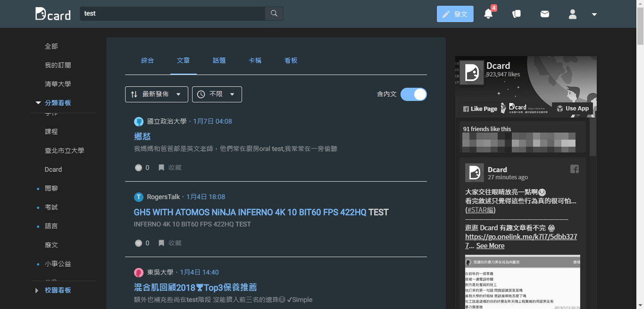Click the Dcard post author avatar in feed
Image resolution: width=644 pixels, height=309 pixels.
pos(474,172)
